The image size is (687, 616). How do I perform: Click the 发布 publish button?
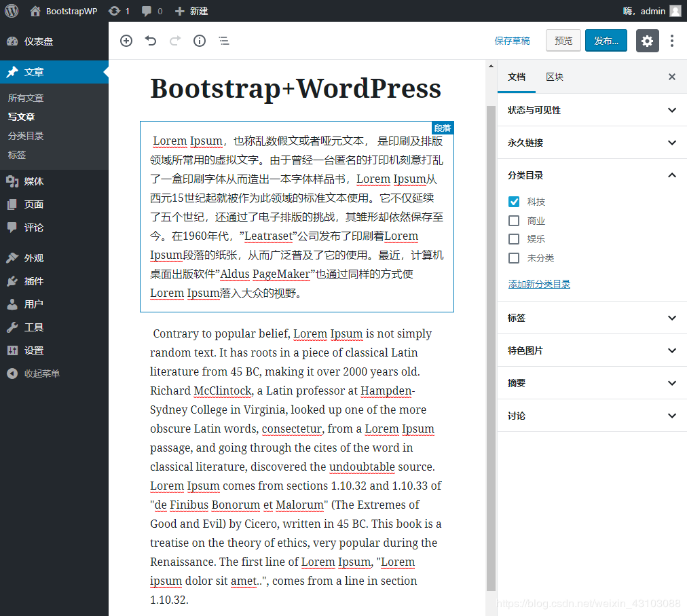(606, 41)
